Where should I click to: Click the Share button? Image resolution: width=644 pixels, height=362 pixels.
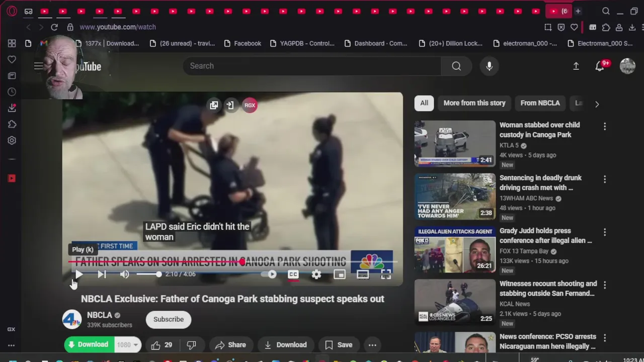[230, 345]
